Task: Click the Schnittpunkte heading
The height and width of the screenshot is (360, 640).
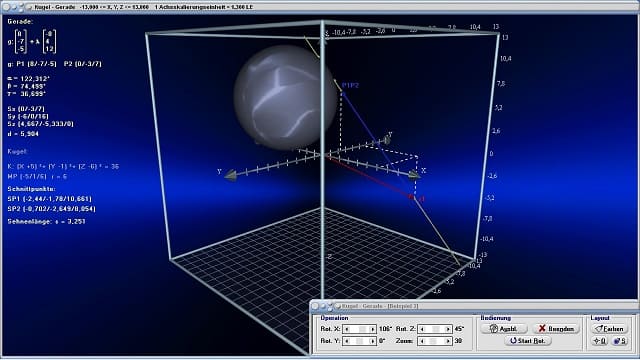Action: (31, 189)
